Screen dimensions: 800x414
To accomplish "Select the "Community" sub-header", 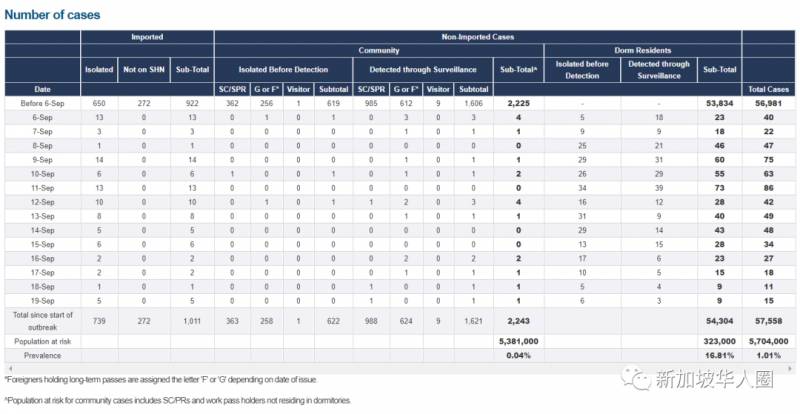I will pyautogui.click(x=379, y=50).
